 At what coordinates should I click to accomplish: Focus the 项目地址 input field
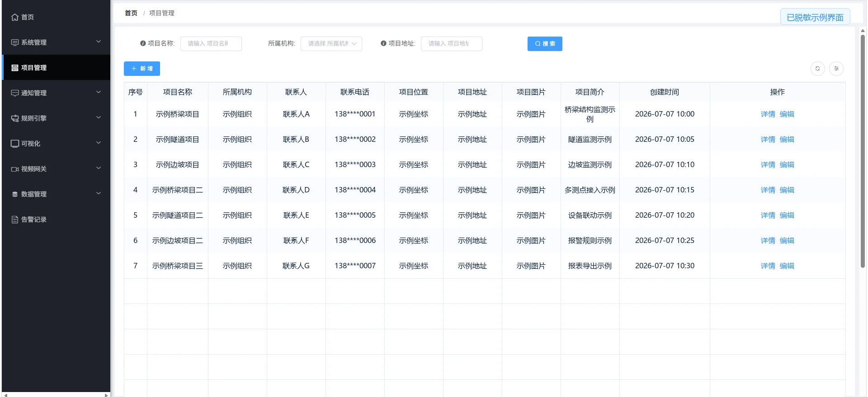[451, 44]
